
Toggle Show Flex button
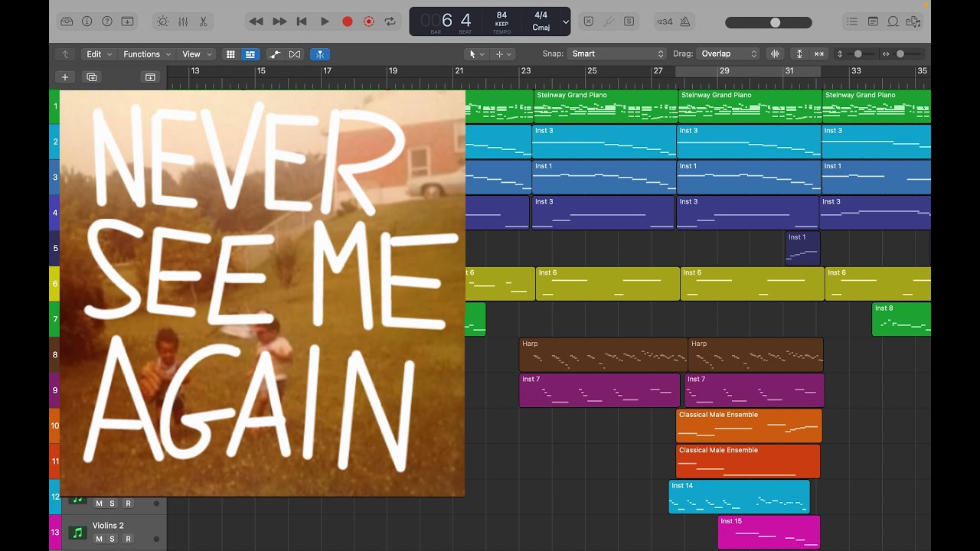295,54
